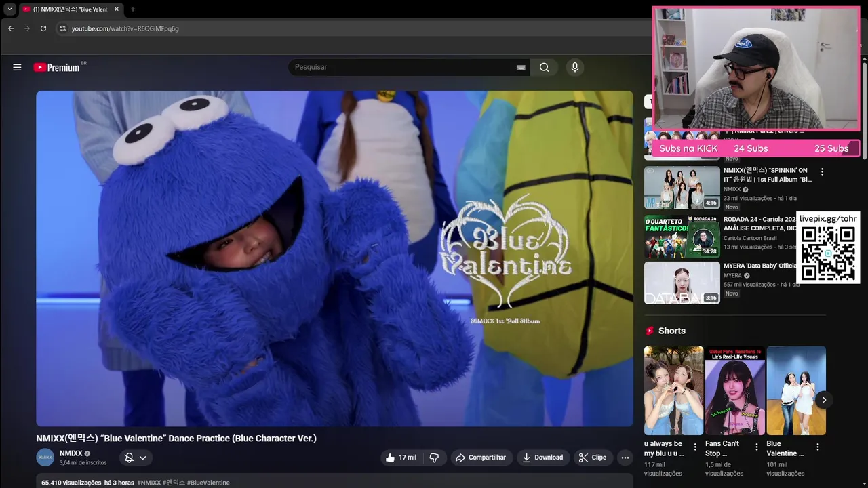
Task: Open MYERA 'Data Baby' Official video title
Action: point(759,266)
